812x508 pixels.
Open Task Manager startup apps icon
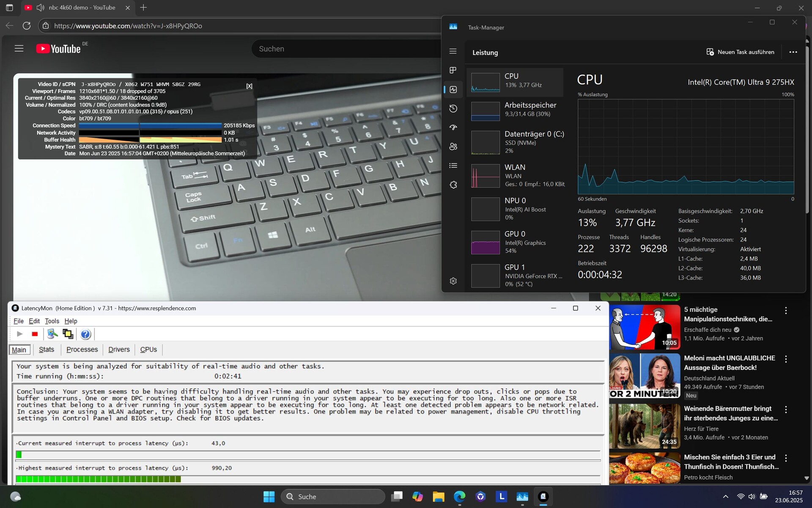[x=453, y=127]
